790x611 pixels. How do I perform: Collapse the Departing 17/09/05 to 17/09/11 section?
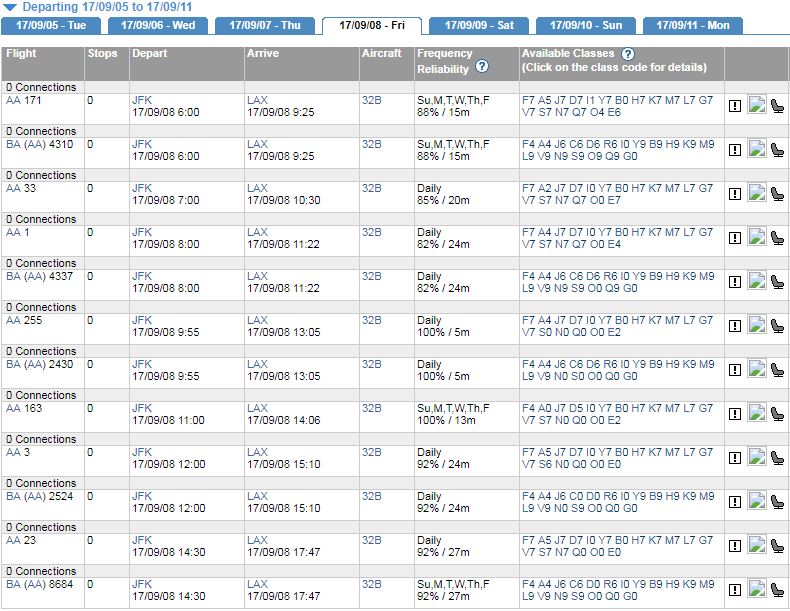(x=10, y=6)
